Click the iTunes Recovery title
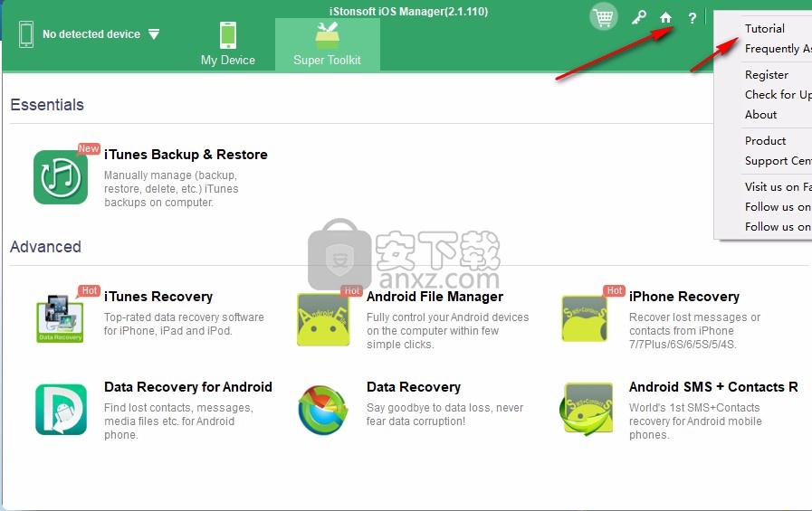 [158, 297]
